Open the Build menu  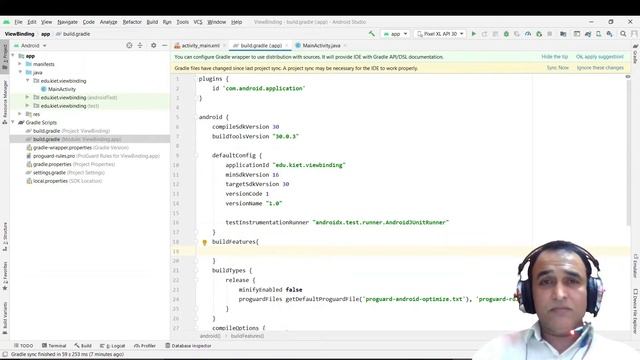point(152,22)
